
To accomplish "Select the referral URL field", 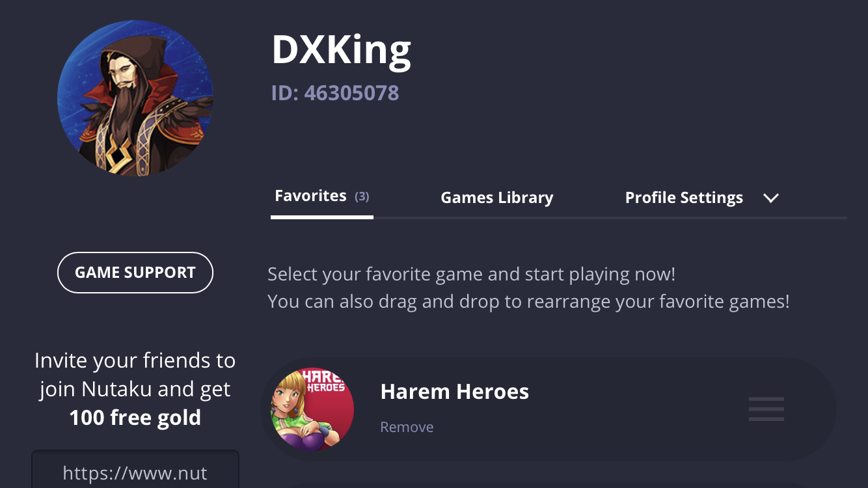I will (135, 469).
